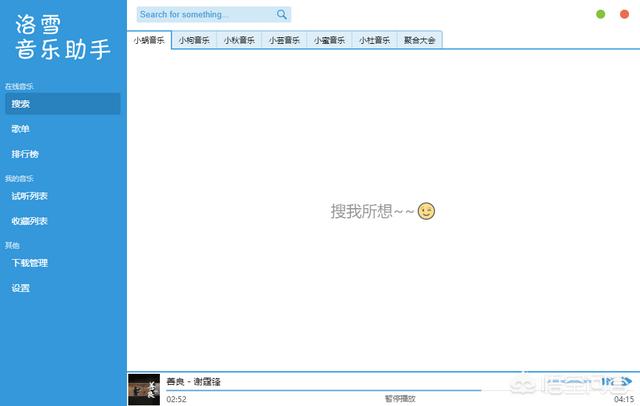Focus the 'Search for something...' field
The image size is (640, 406).
[x=205, y=15]
